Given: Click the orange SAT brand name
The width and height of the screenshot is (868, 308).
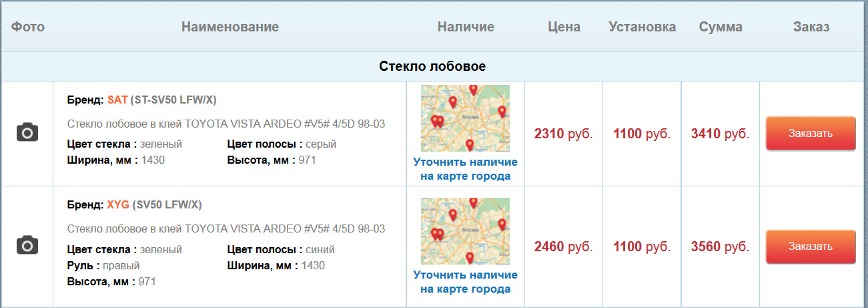Looking at the screenshot, I should tap(117, 100).
